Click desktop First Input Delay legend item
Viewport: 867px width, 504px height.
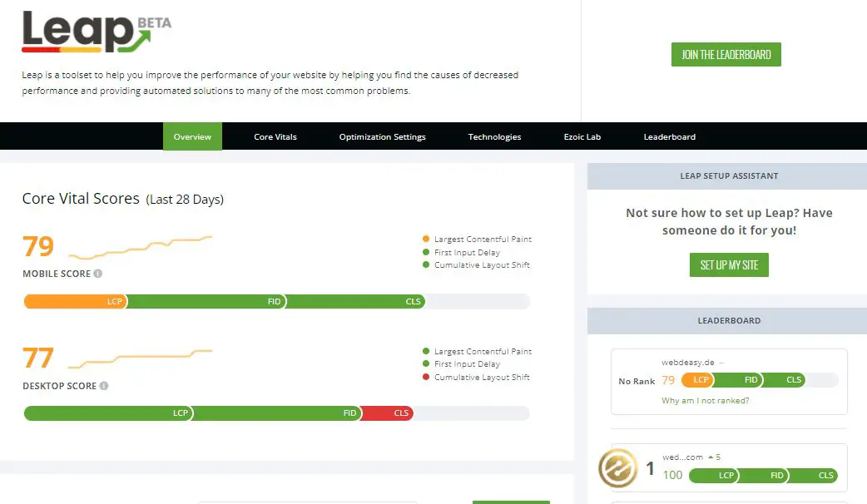(461, 363)
